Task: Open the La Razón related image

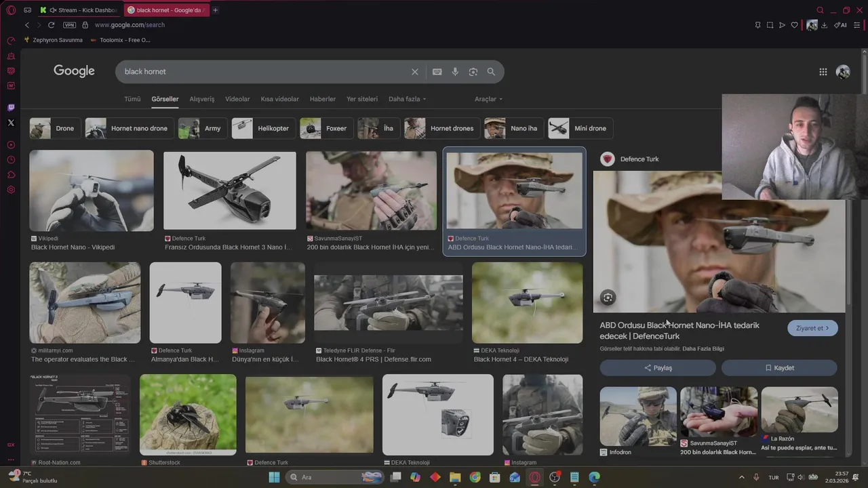Action: [x=800, y=410]
